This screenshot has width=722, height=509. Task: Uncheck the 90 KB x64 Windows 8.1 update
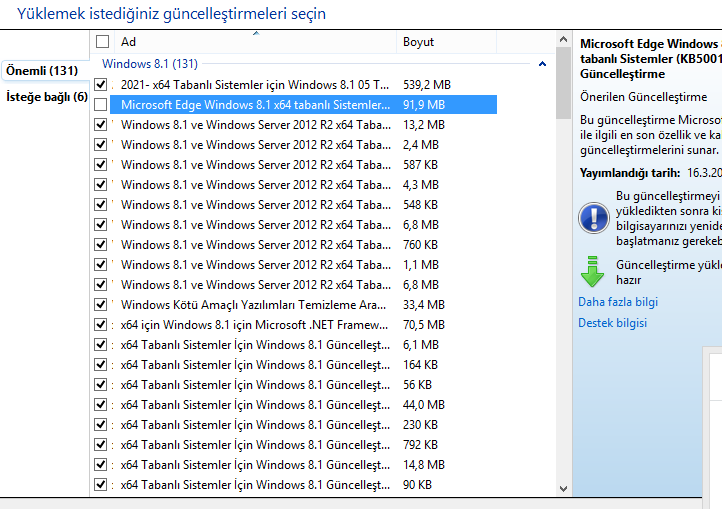pos(100,485)
